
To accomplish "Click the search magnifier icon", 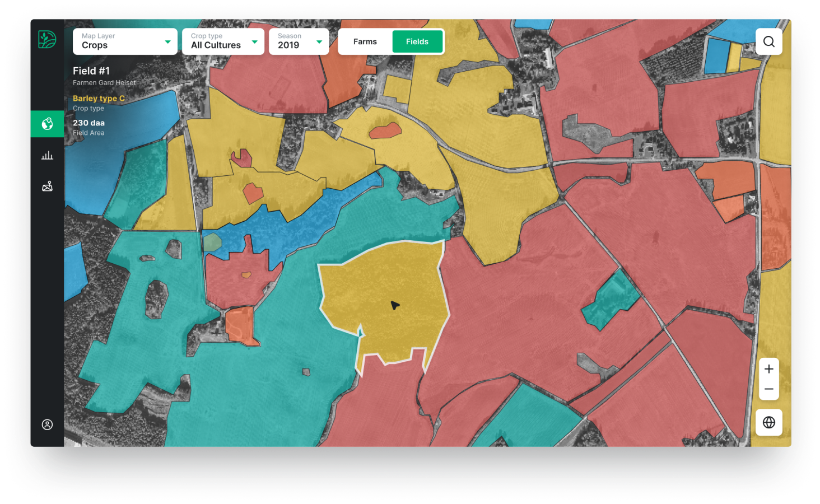I will tap(768, 41).
